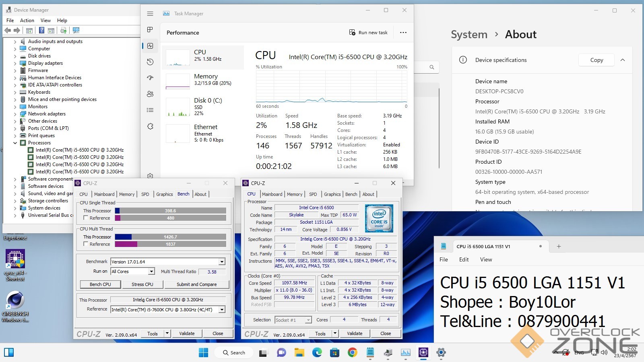Image resolution: width=644 pixels, height=362 pixels.
Task: Open the cpuz x64 desktop shortcut
Action: [x=15, y=265]
